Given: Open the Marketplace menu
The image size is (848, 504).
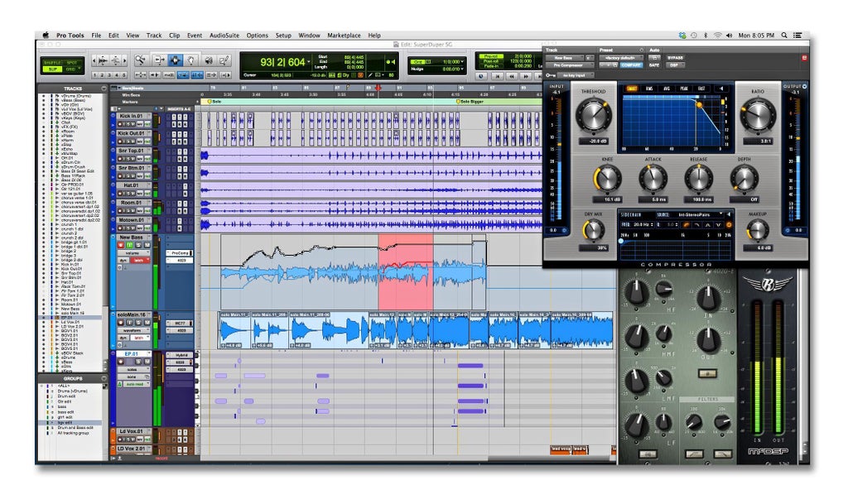Looking at the screenshot, I should coord(344,36).
